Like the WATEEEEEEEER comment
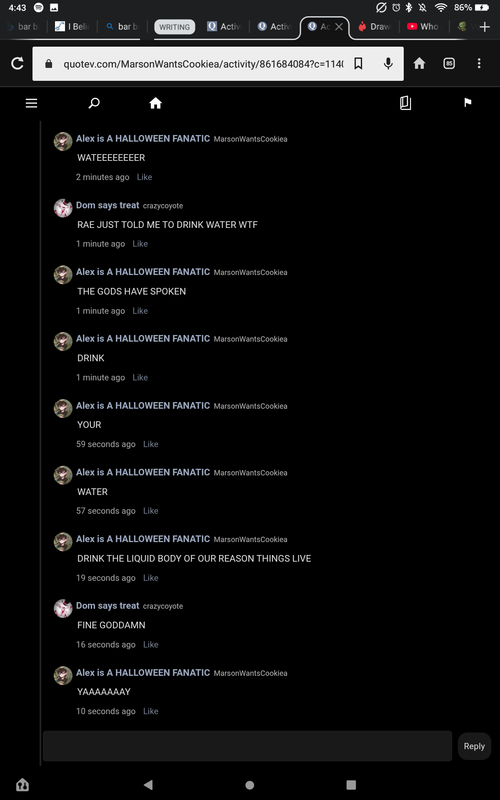The width and height of the screenshot is (500, 800). [144, 177]
